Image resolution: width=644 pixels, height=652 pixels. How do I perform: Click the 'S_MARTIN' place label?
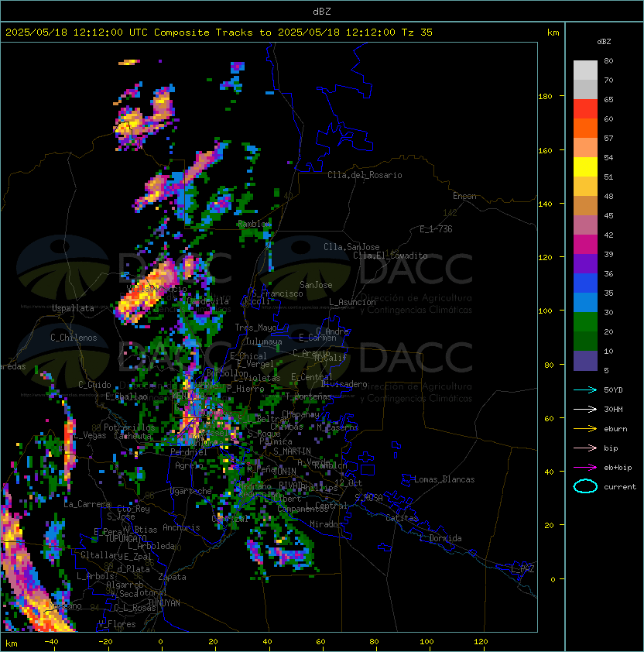tap(292, 451)
